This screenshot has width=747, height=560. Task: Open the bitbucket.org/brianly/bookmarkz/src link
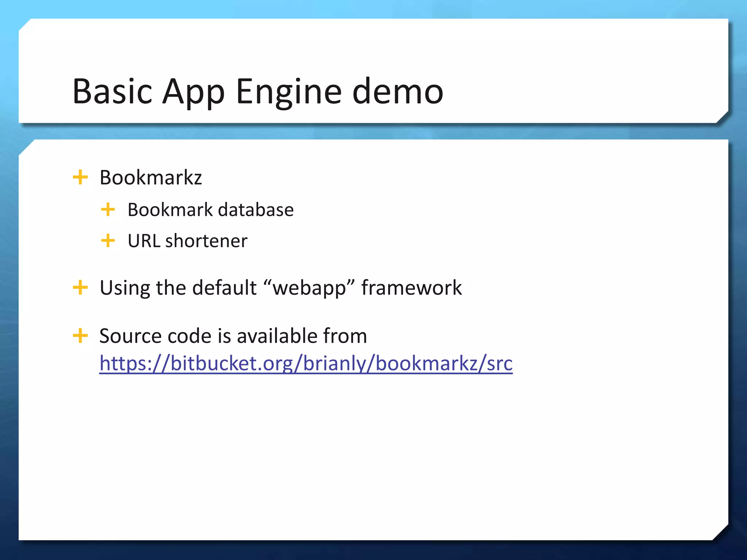(x=306, y=363)
